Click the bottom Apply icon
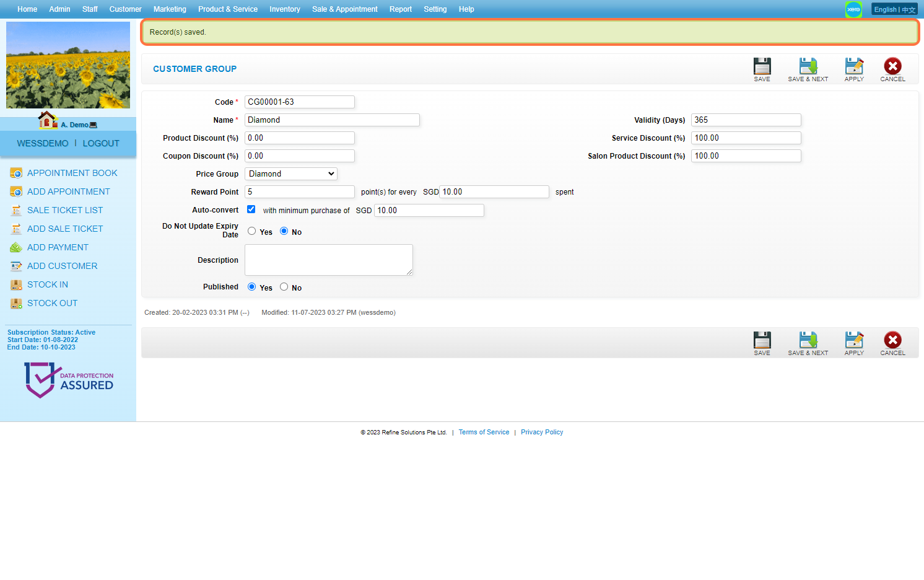This screenshot has width=924, height=580. (x=854, y=340)
